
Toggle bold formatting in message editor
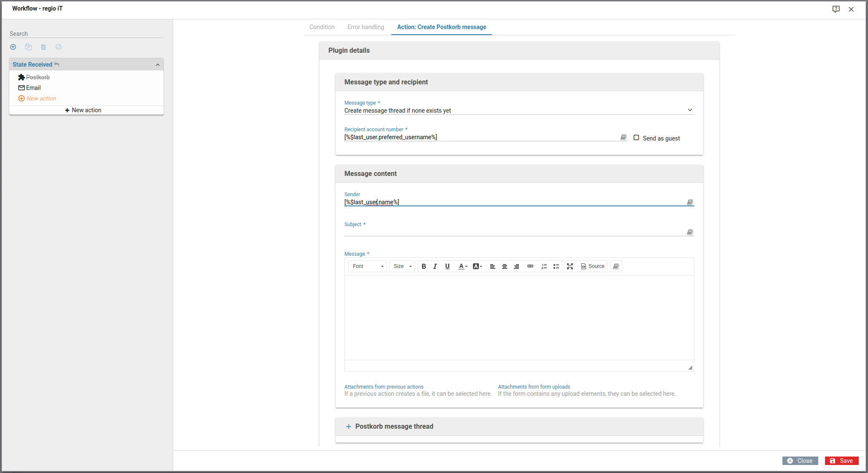(x=424, y=266)
